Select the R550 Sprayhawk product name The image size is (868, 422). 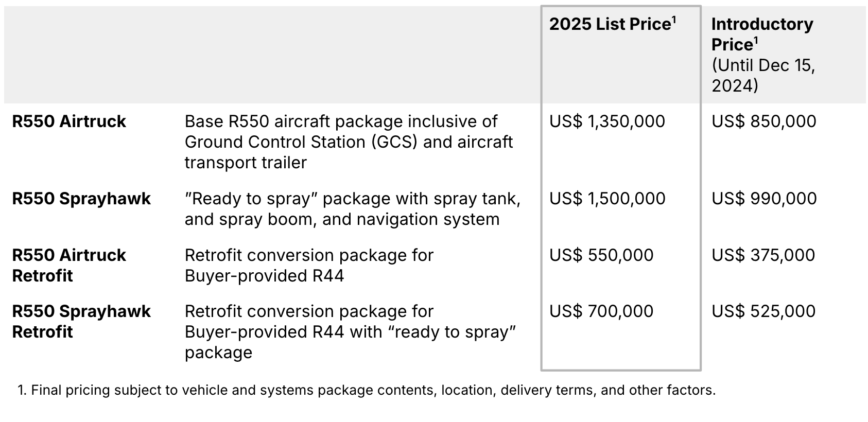(81, 199)
